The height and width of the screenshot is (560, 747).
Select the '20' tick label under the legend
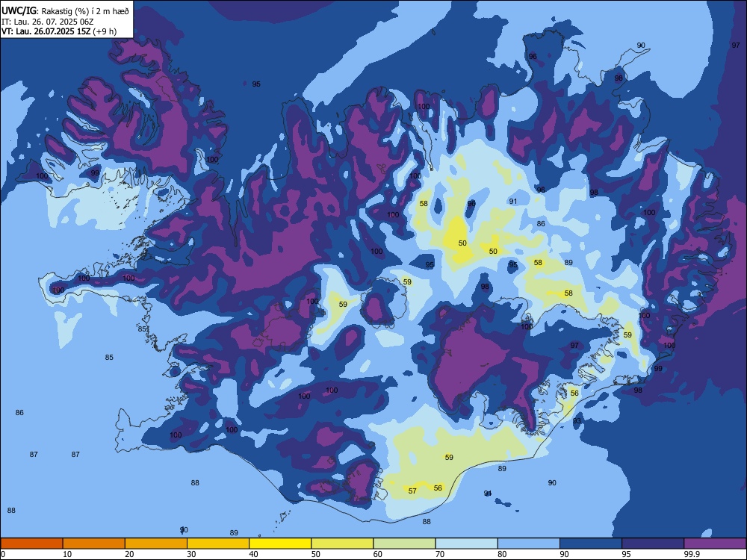pyautogui.click(x=129, y=554)
